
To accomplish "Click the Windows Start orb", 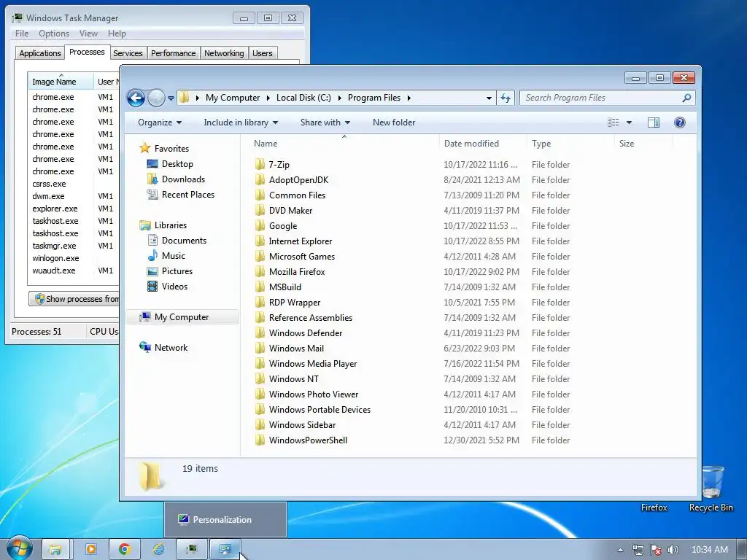I will click(19, 549).
